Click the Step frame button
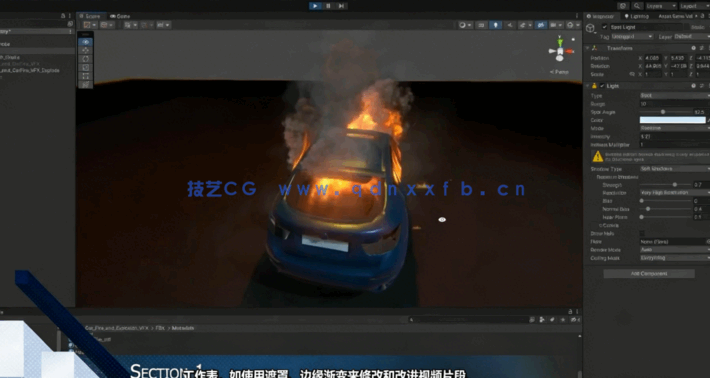Screen dimensions: 710x378 tap(341, 6)
